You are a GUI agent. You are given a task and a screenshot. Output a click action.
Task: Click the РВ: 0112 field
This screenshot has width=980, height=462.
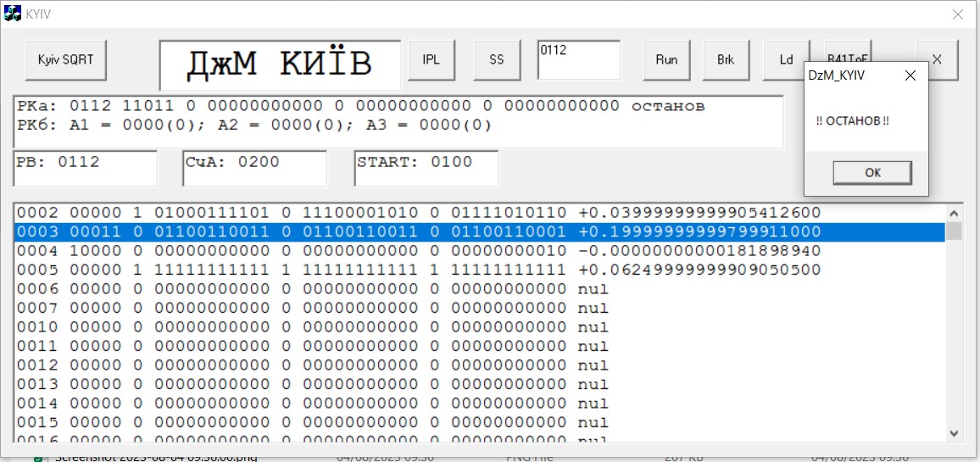pos(85,168)
